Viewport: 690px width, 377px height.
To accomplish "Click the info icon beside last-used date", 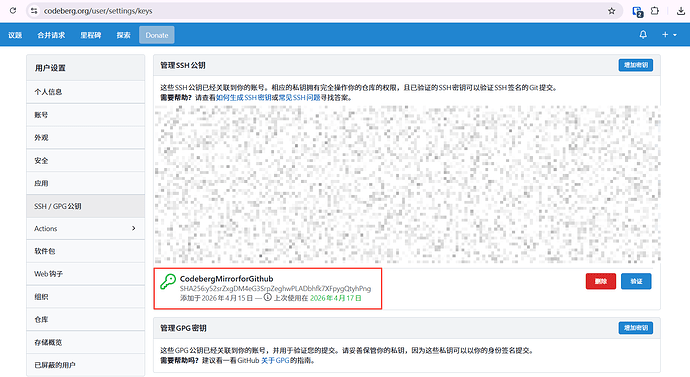I will 268,297.
